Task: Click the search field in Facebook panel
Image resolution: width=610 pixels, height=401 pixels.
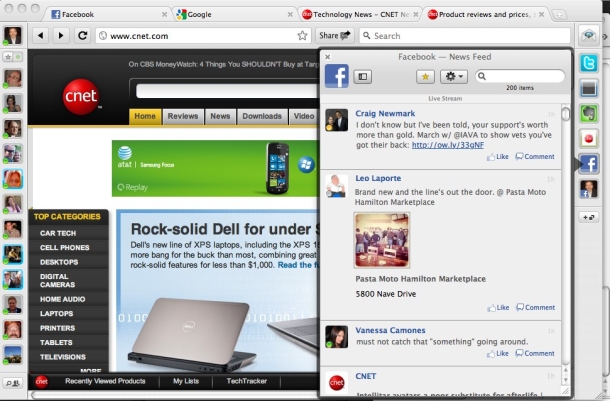Action: click(x=520, y=76)
